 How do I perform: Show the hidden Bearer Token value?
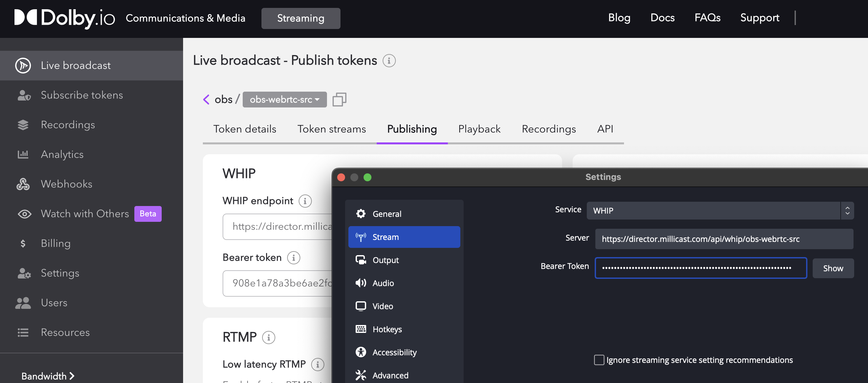coord(833,268)
